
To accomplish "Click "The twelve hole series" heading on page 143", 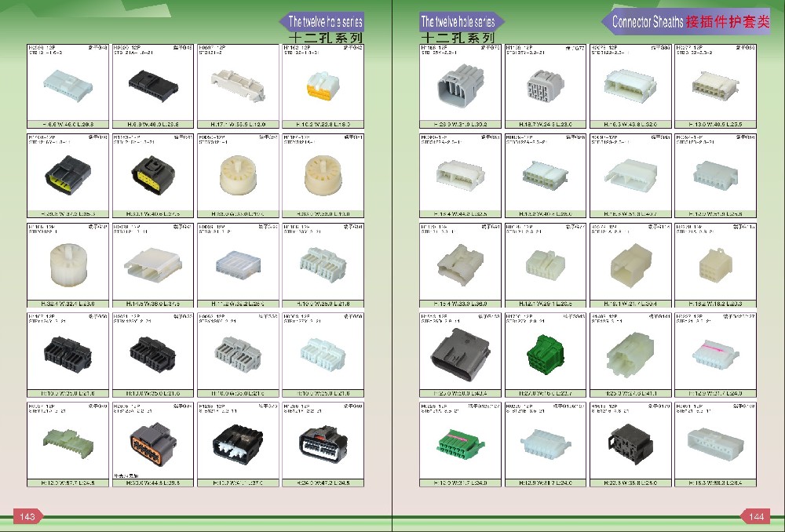I will coord(324,21).
